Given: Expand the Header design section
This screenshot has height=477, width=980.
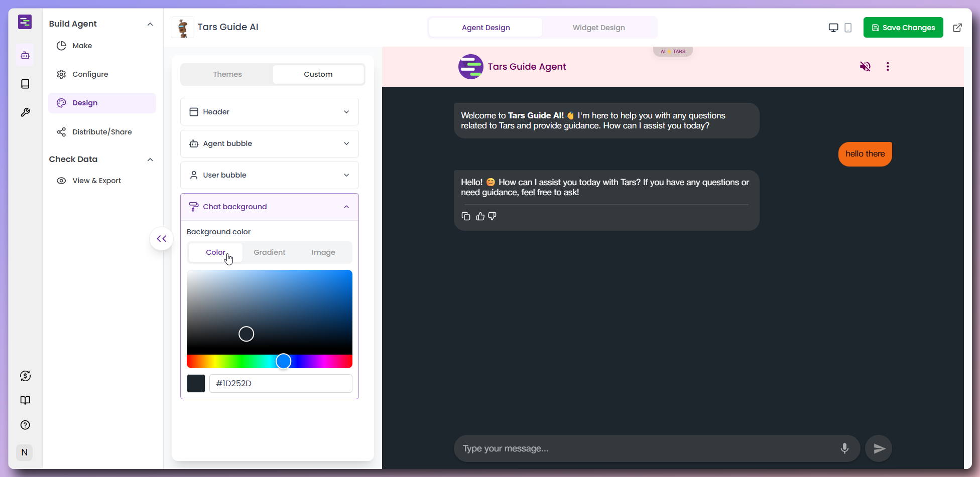Looking at the screenshot, I should click(269, 111).
